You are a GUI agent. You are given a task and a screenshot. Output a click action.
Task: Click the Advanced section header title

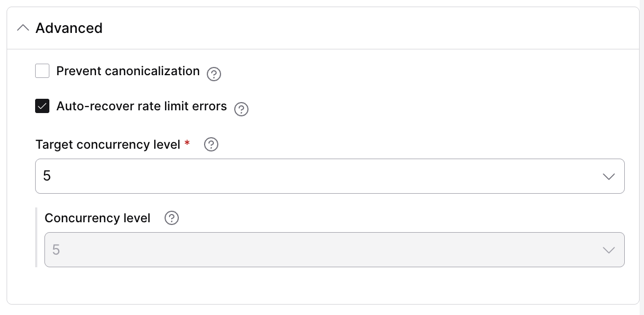(69, 28)
